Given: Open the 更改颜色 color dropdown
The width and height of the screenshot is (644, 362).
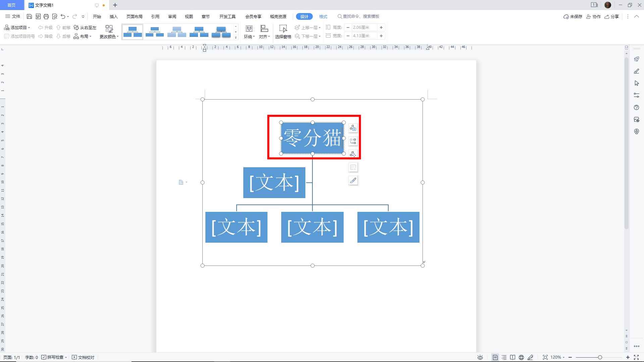Looking at the screenshot, I should 109,36.
